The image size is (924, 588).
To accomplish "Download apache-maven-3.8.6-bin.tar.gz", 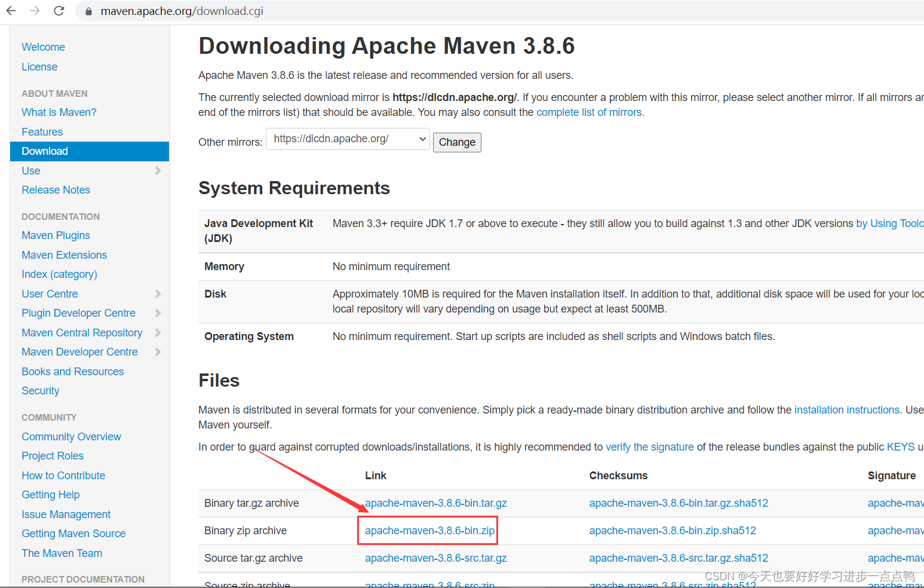I will (x=436, y=503).
